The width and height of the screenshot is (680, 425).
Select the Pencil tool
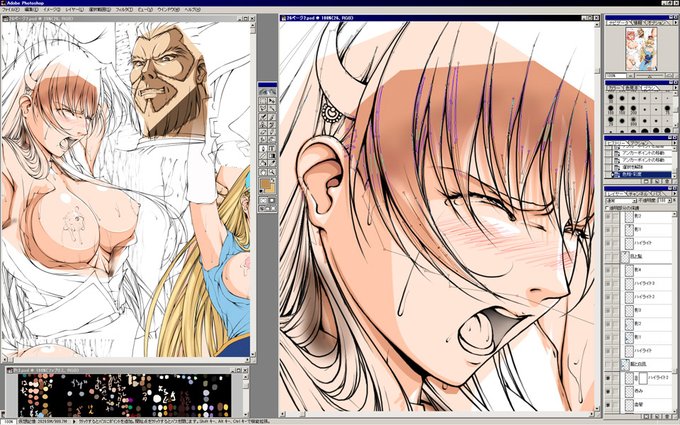coord(272,132)
